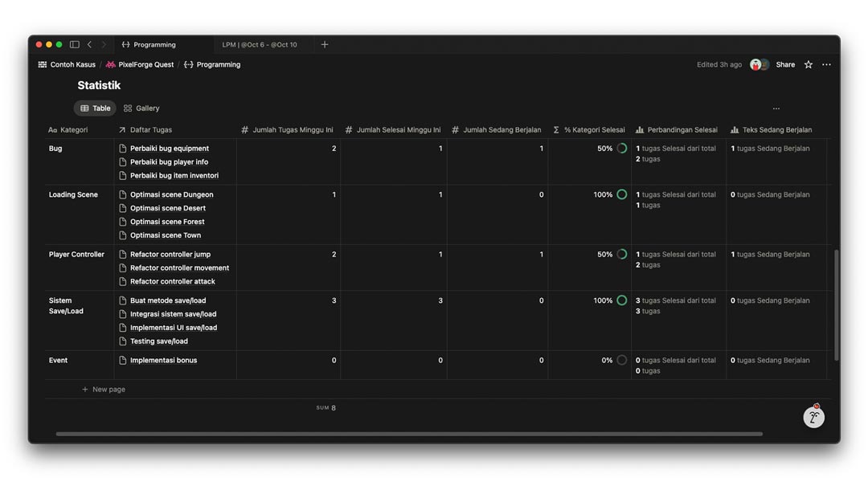Switch to the Gallery view tab

(141, 108)
